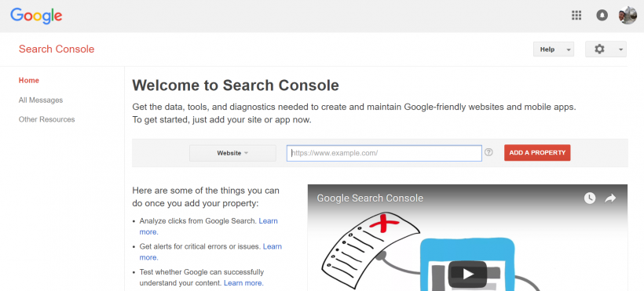Open the settings gear menu
The height and width of the screenshot is (291, 644).
pos(606,49)
